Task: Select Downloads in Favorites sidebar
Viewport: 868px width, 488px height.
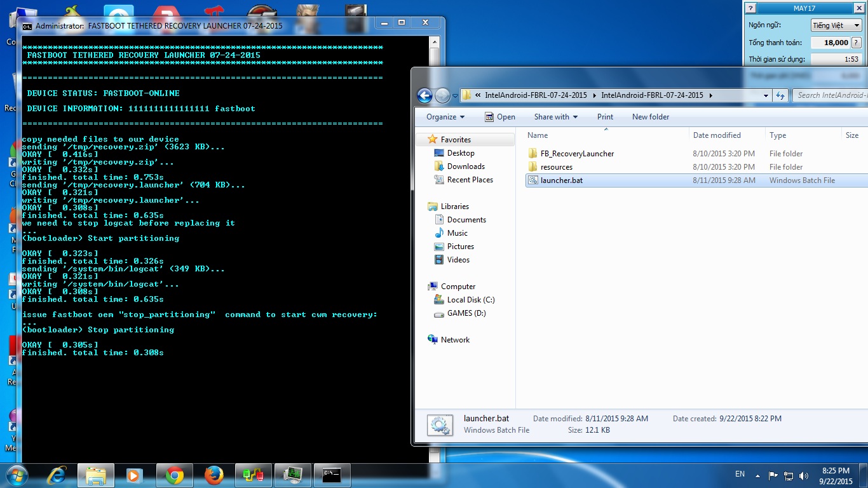Action: (x=466, y=166)
